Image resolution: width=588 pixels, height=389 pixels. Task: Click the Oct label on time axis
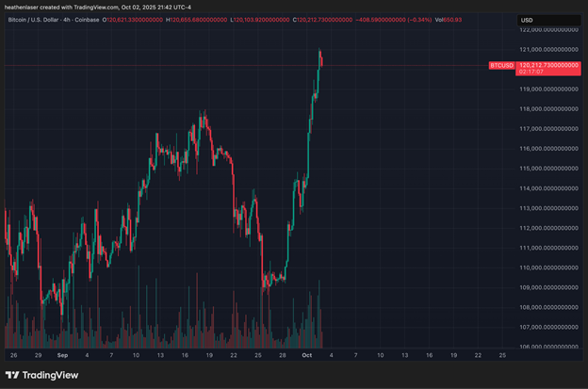pos(306,356)
